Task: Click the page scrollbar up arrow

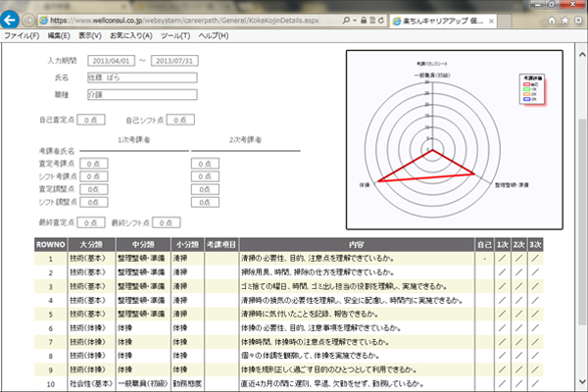Action: coord(582,55)
